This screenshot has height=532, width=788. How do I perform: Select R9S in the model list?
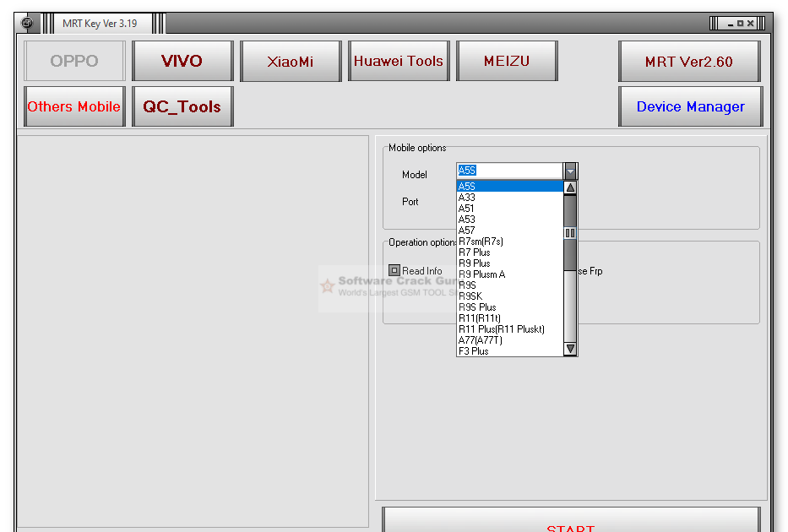[509, 285]
